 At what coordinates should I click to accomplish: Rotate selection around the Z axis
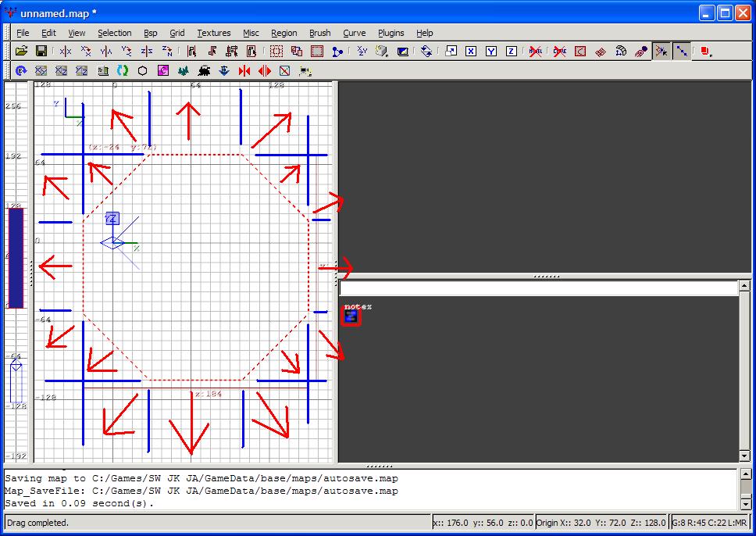(x=167, y=51)
